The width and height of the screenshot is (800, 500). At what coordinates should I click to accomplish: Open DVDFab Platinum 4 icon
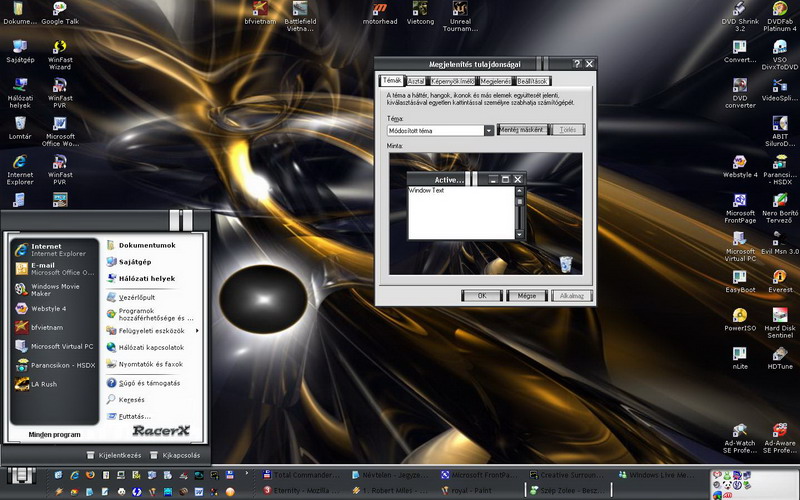click(780, 16)
